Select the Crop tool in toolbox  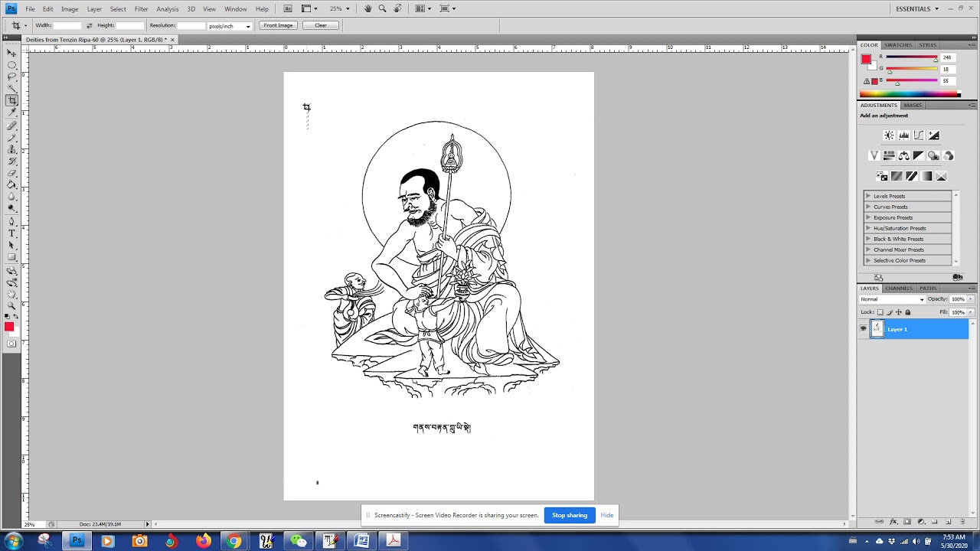11,100
